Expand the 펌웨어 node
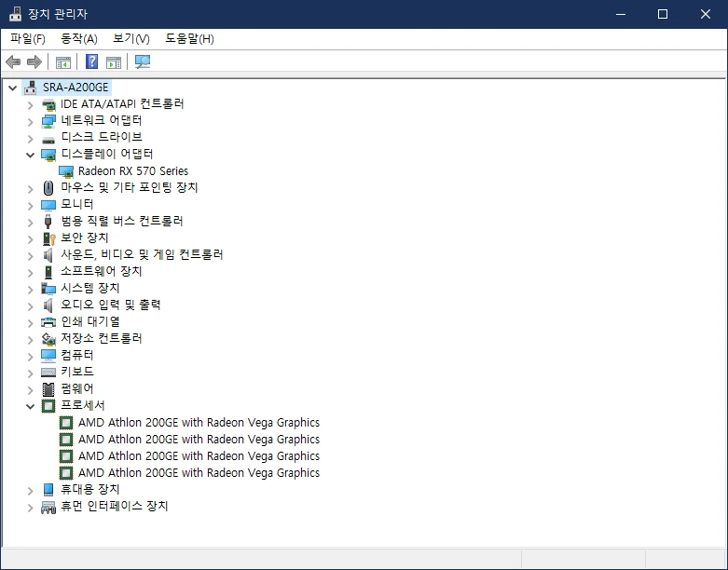The height and width of the screenshot is (570, 728). pyautogui.click(x=30, y=389)
